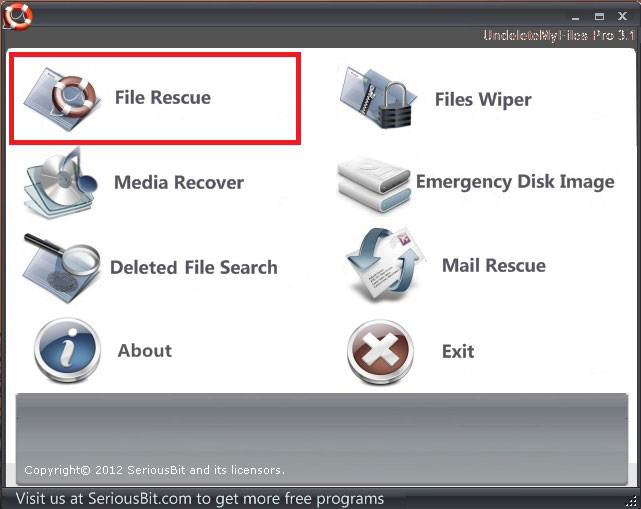Select the Emergency Disk Image drive icon
This screenshot has height=509, width=641.
(374, 184)
